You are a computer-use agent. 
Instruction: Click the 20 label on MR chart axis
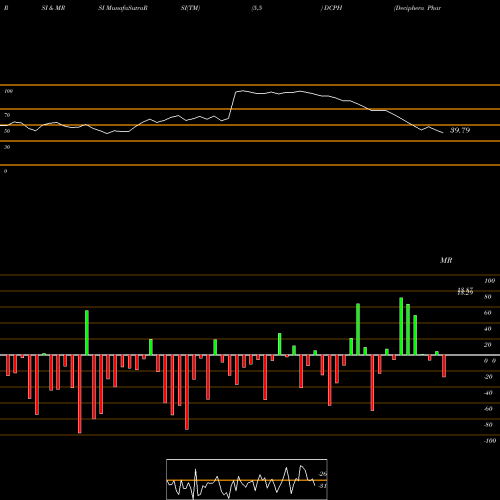pos(488,345)
